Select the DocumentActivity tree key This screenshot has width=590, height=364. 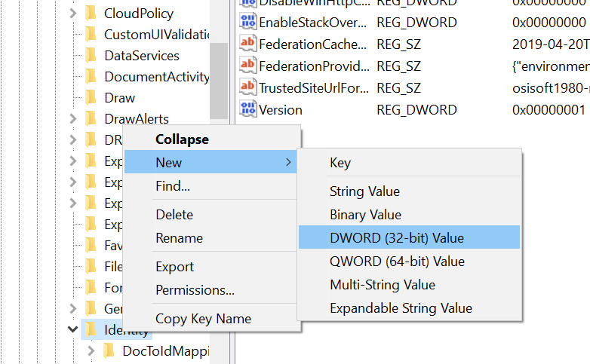tap(156, 76)
